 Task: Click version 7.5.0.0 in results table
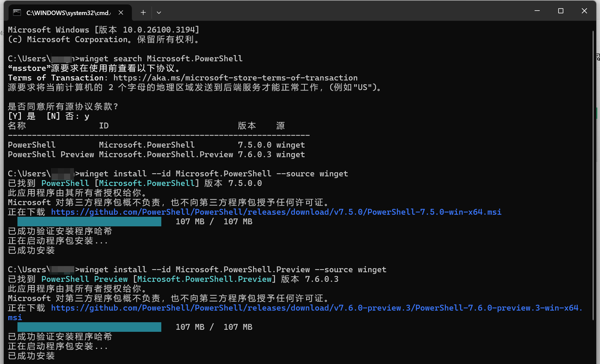click(x=254, y=145)
